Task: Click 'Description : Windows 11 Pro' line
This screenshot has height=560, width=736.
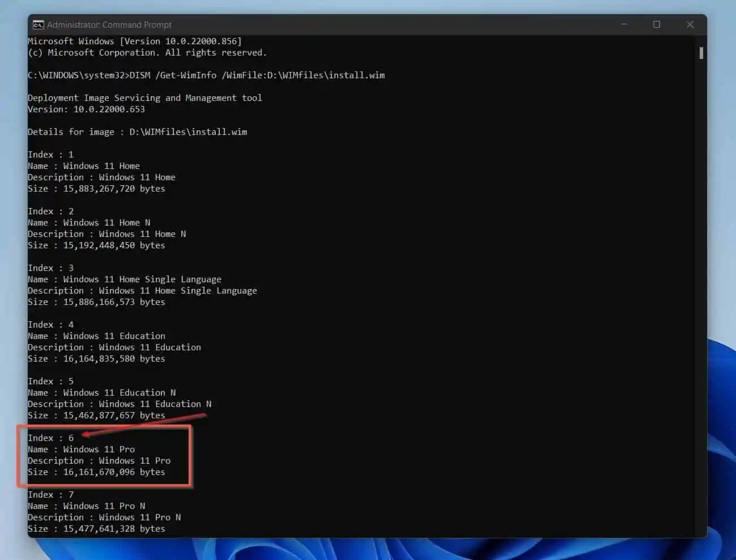Action: pyautogui.click(x=99, y=461)
